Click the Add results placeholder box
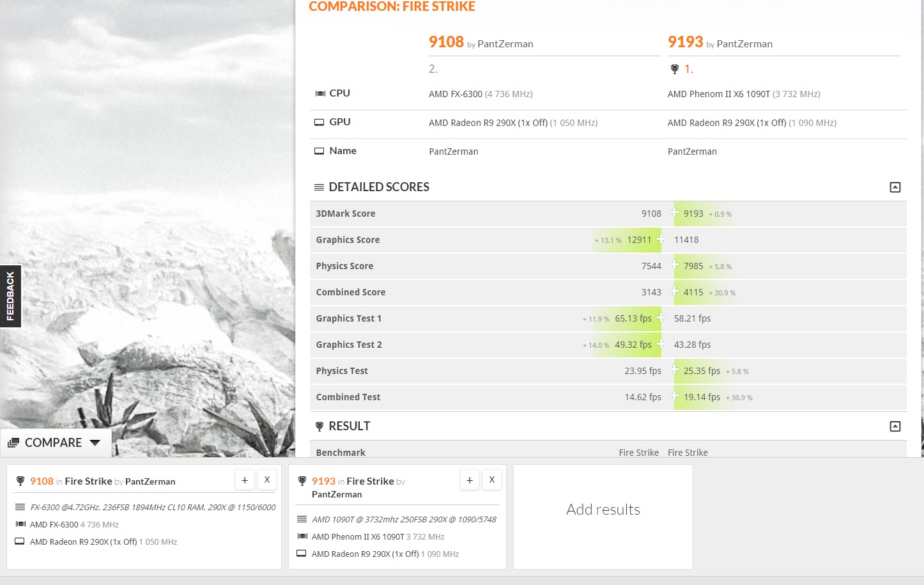This screenshot has width=924, height=585. (x=603, y=517)
